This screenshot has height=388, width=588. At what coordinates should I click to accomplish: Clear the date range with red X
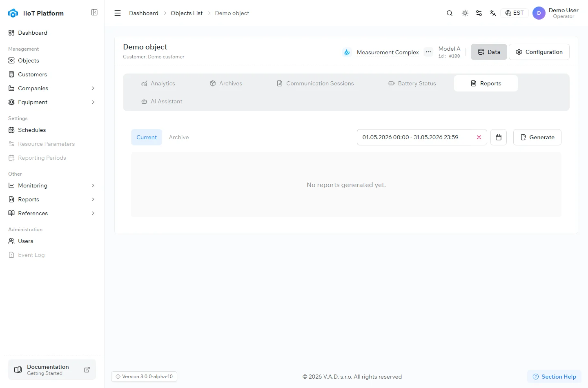tap(479, 137)
